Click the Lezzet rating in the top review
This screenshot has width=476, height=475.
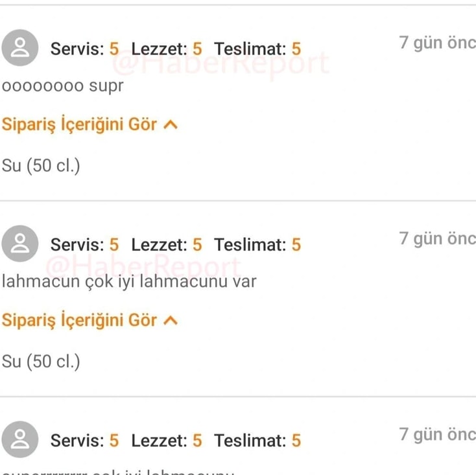(x=167, y=49)
